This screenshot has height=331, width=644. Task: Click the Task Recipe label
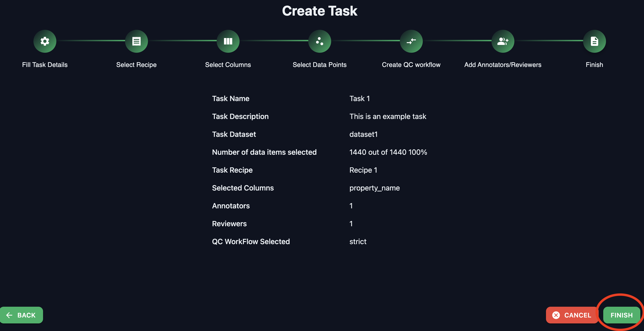[x=232, y=170]
